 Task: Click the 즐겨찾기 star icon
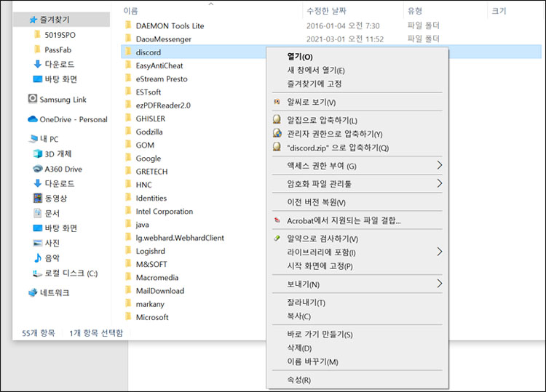(x=33, y=20)
